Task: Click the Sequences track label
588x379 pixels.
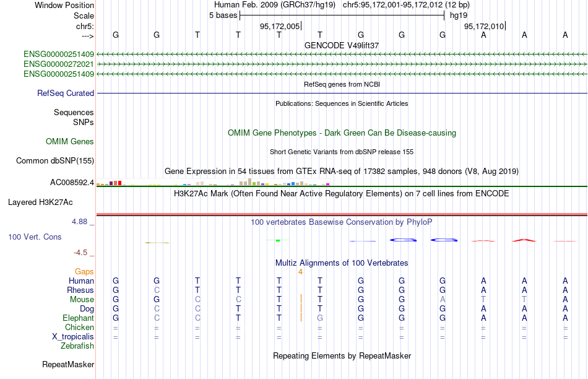Action: coord(74,112)
